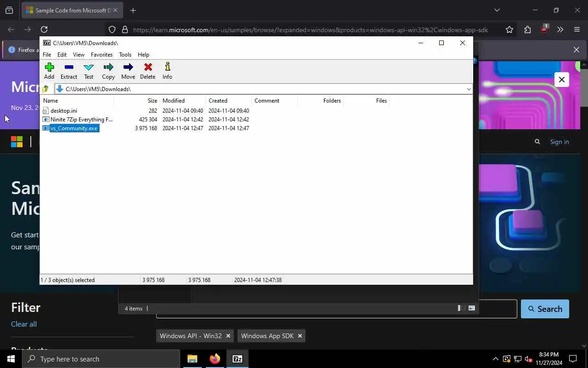Click the Firefox URL address bar

[x=310, y=30]
